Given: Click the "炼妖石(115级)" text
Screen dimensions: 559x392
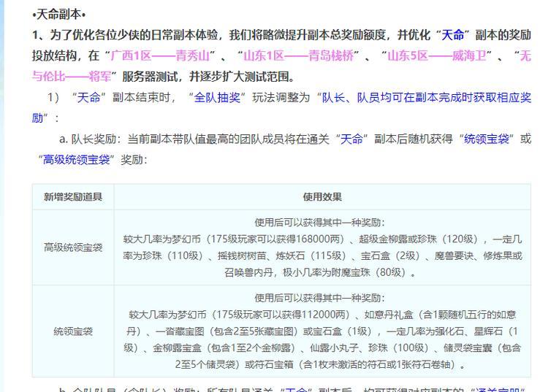Looking at the screenshot, I should (x=311, y=255).
